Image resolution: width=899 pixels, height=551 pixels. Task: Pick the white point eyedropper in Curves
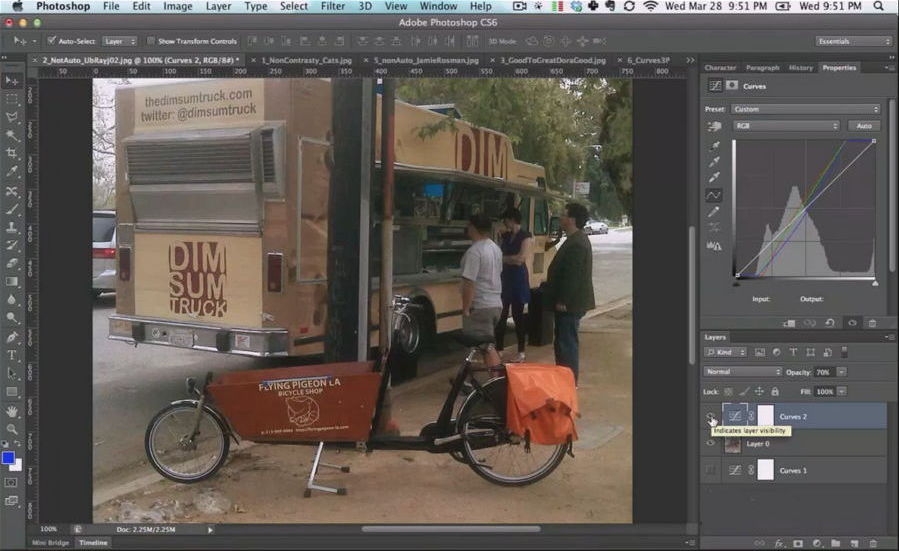click(714, 177)
